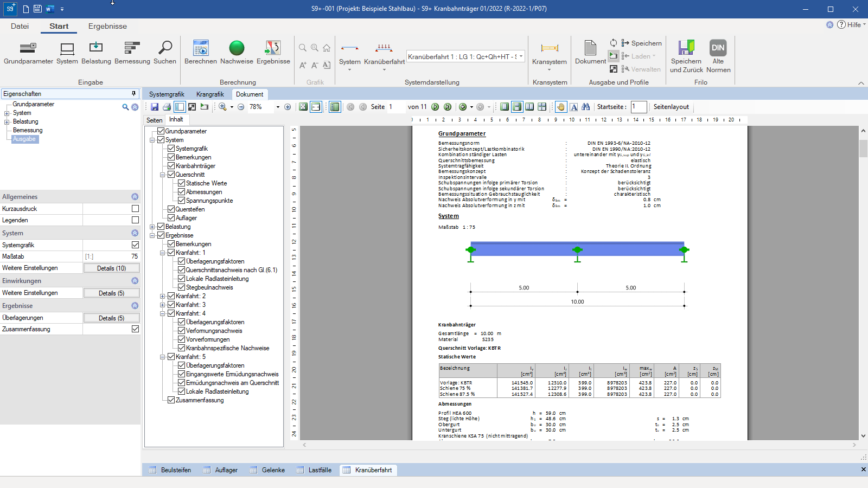Switch to Ergebnisse ribbon tab

[x=107, y=26]
